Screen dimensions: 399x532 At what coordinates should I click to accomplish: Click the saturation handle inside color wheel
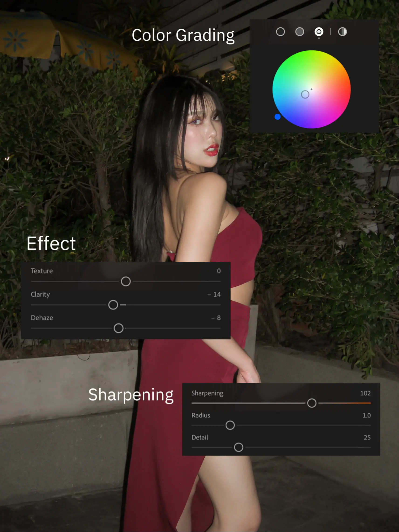(305, 94)
